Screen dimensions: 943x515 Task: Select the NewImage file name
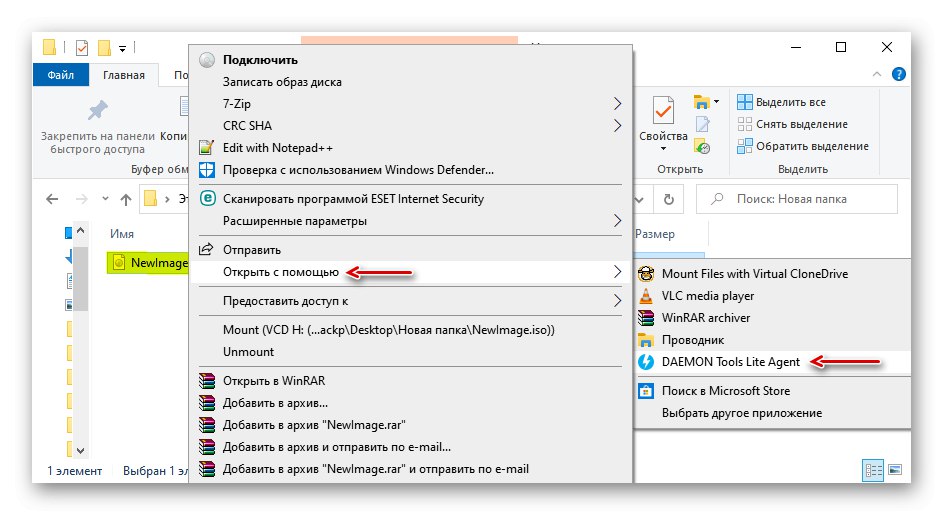159,263
